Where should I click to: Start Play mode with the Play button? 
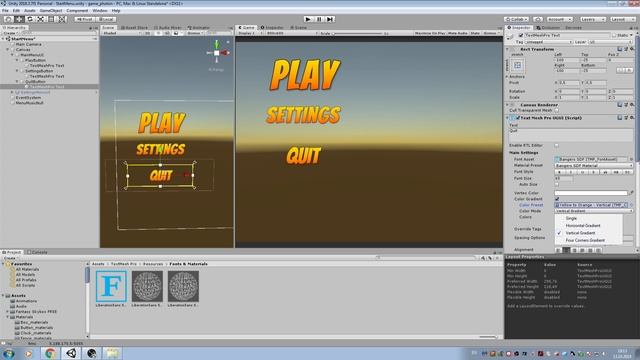(309, 19)
